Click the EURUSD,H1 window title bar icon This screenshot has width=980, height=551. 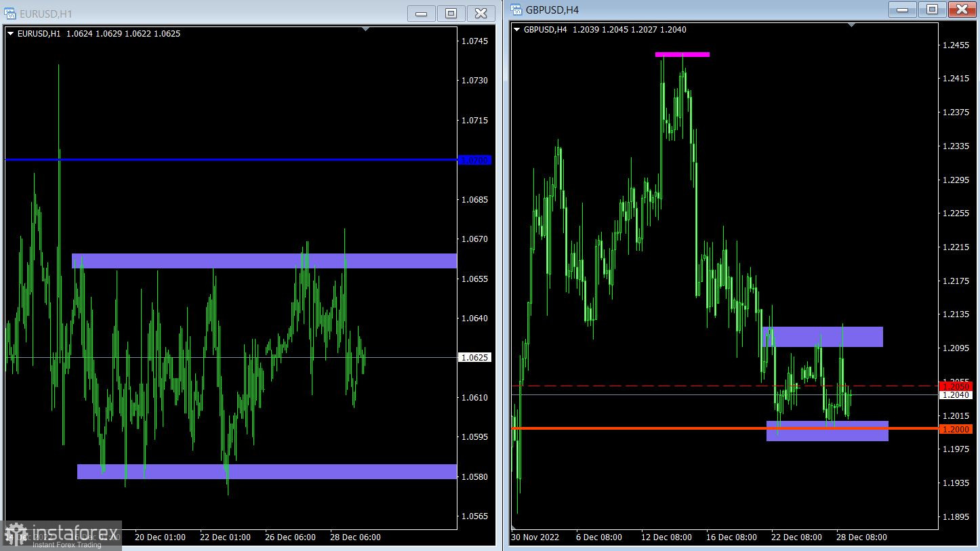click(x=10, y=14)
